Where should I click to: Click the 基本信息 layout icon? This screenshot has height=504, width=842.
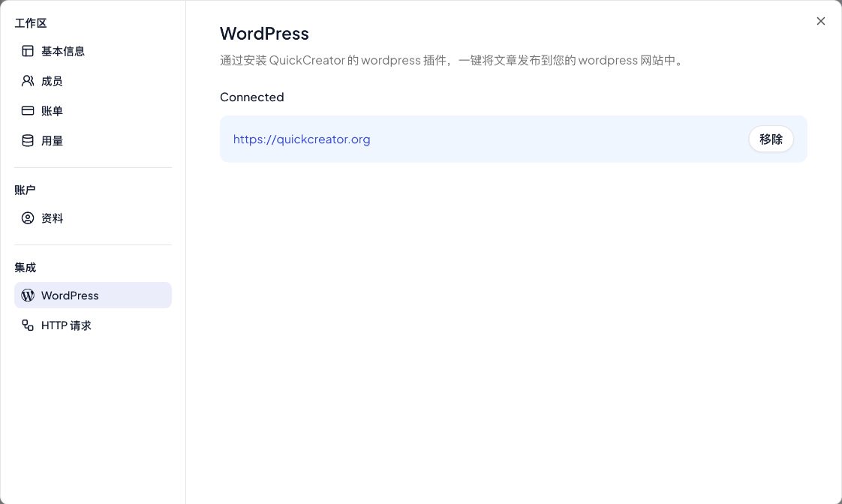pyautogui.click(x=27, y=51)
